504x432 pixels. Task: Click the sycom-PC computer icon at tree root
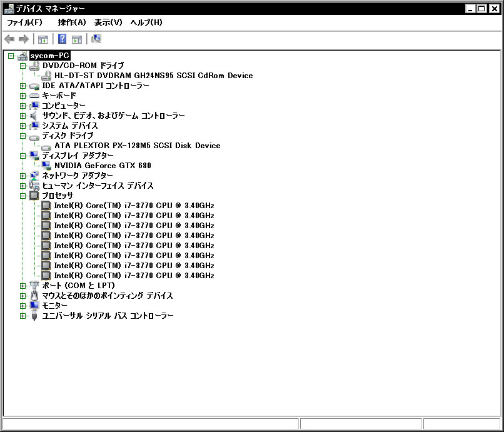[x=23, y=56]
